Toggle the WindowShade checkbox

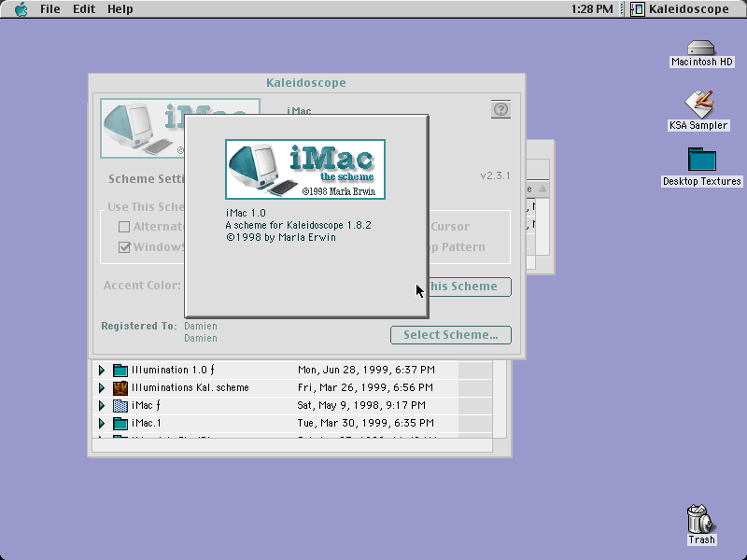coord(124,247)
